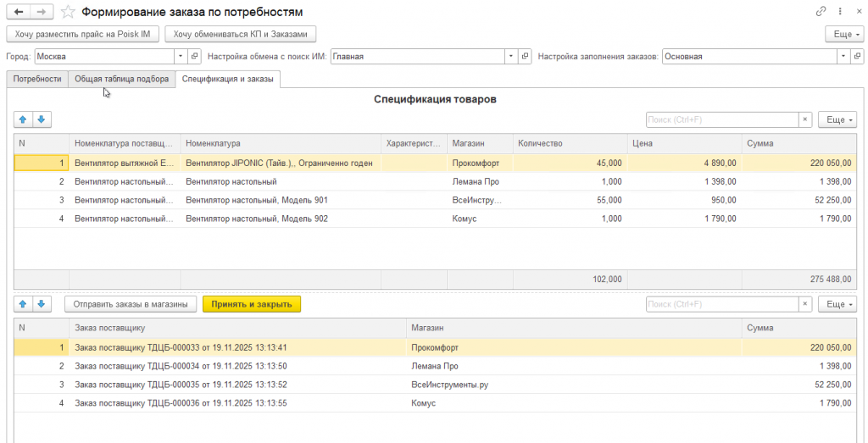Click the back navigation arrow

18,12
